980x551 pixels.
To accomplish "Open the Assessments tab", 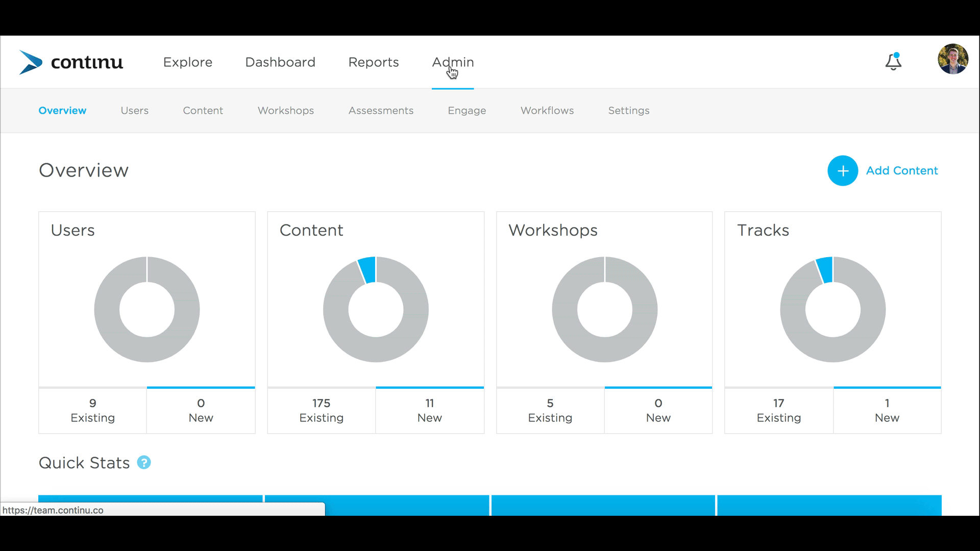I will pos(381,111).
